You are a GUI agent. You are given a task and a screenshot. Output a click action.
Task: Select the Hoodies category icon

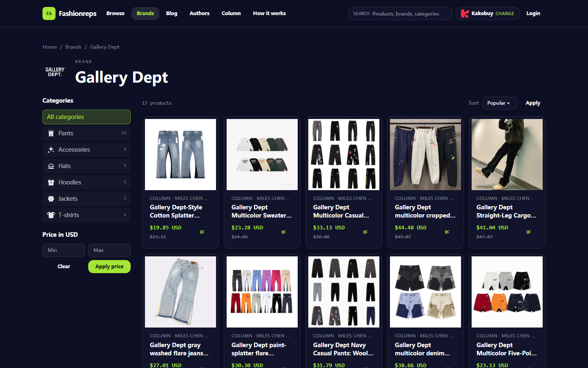(x=51, y=182)
